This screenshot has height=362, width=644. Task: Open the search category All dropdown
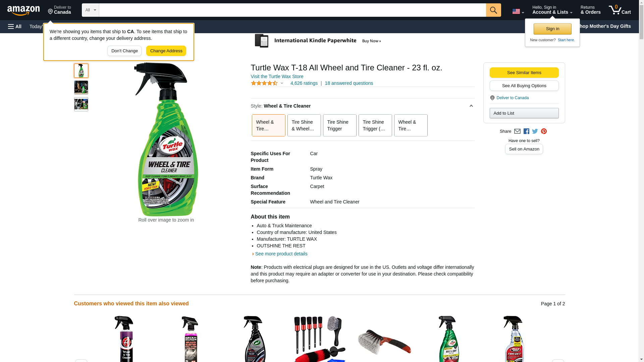[x=91, y=10]
